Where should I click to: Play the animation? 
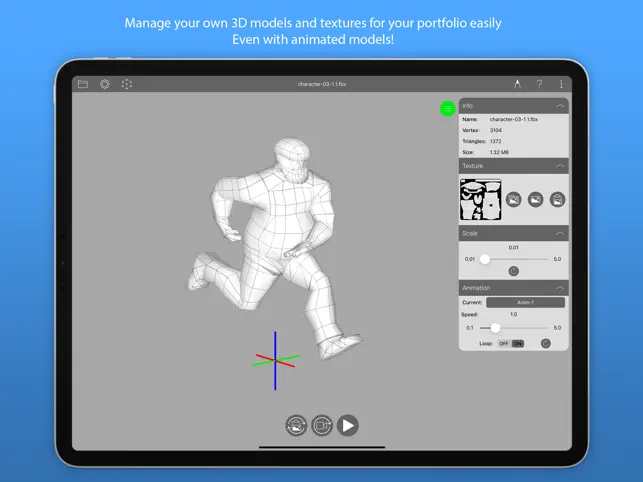348,425
